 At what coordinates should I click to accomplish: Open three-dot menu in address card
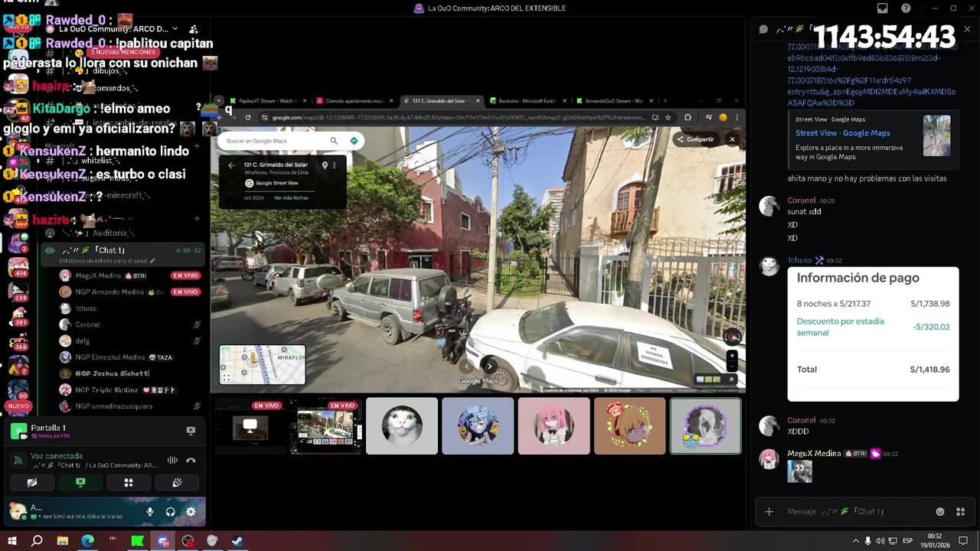pos(334,165)
